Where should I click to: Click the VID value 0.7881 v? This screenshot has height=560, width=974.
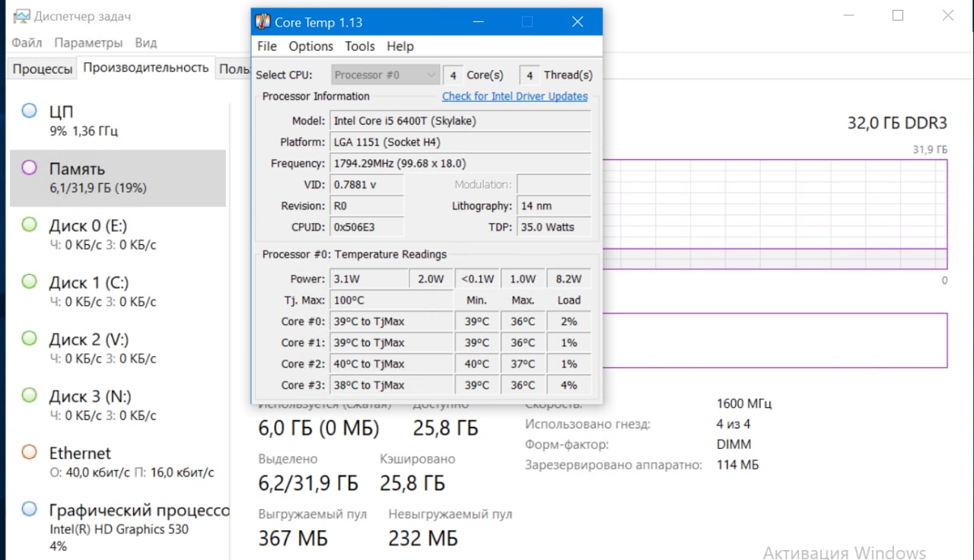367,185
